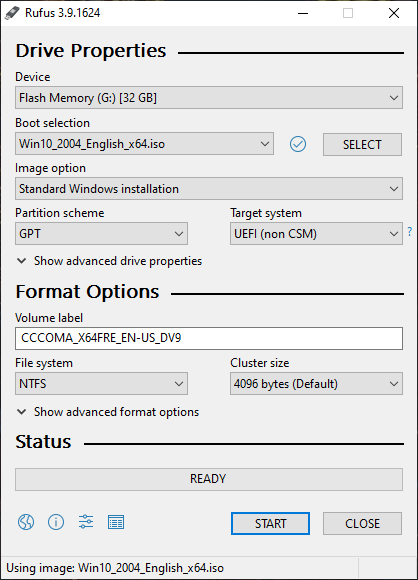This screenshot has height=580, width=418.
Task: Click the "Rufus 3.9.1624" title text
Action: [63, 13]
